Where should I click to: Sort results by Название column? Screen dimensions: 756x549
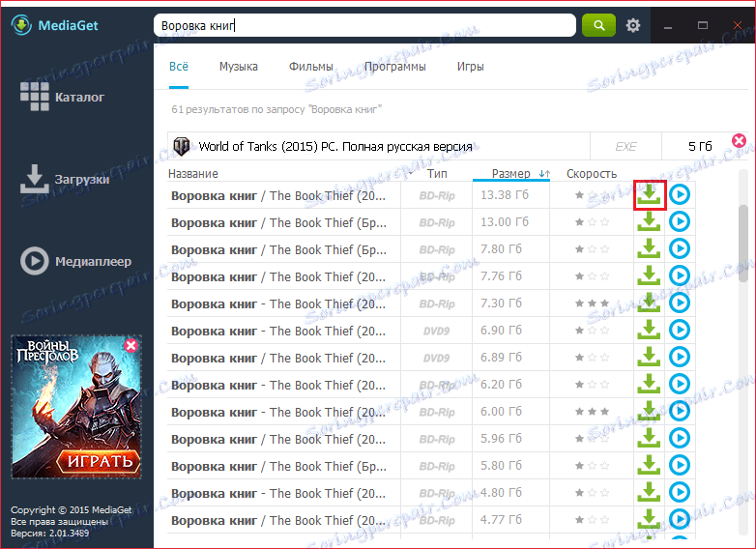192,174
